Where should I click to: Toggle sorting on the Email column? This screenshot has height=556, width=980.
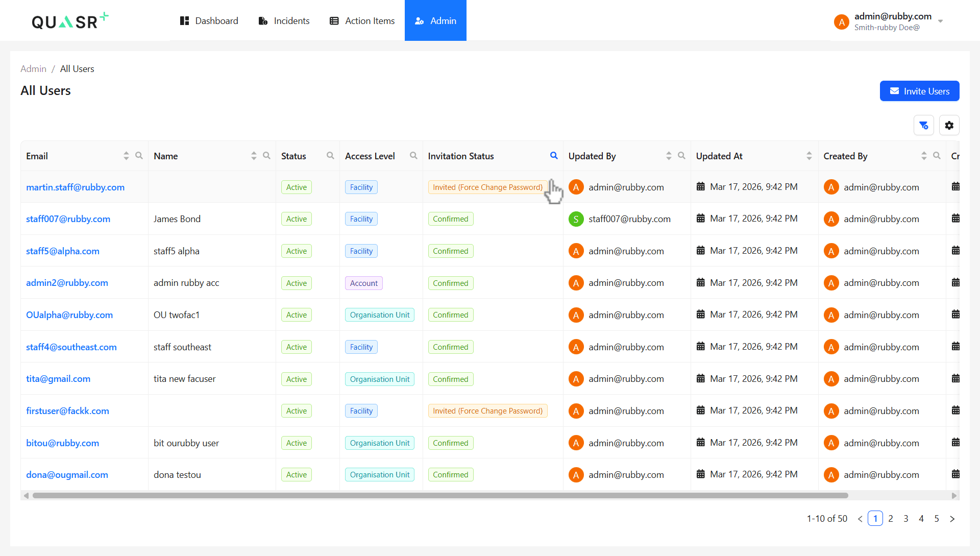126,156
